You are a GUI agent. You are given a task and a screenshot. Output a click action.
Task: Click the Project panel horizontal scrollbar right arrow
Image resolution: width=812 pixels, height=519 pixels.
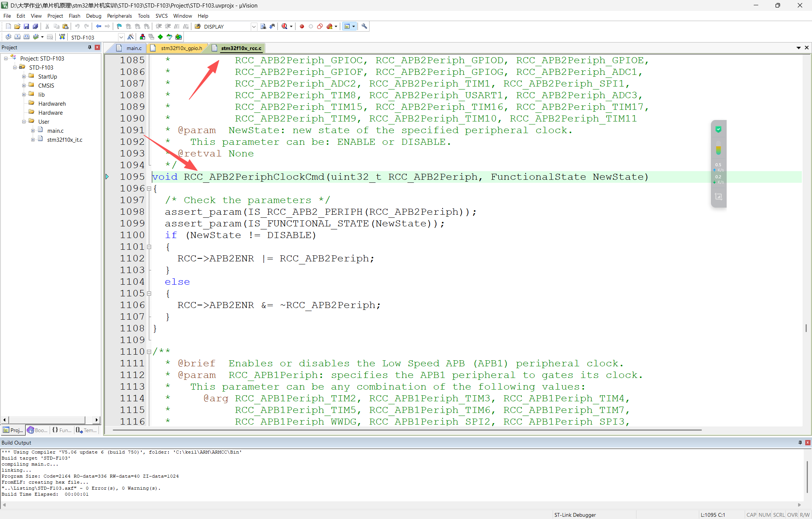pos(97,420)
